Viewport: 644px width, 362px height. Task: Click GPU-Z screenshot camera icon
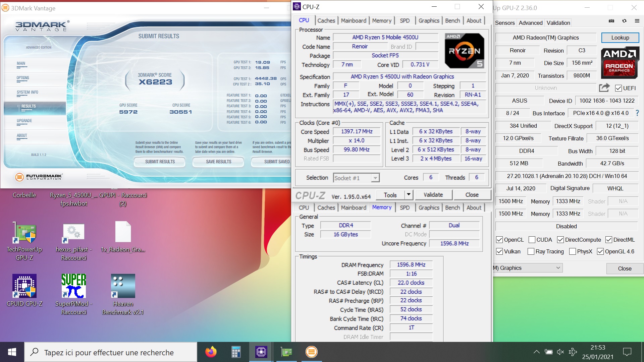click(x=611, y=21)
